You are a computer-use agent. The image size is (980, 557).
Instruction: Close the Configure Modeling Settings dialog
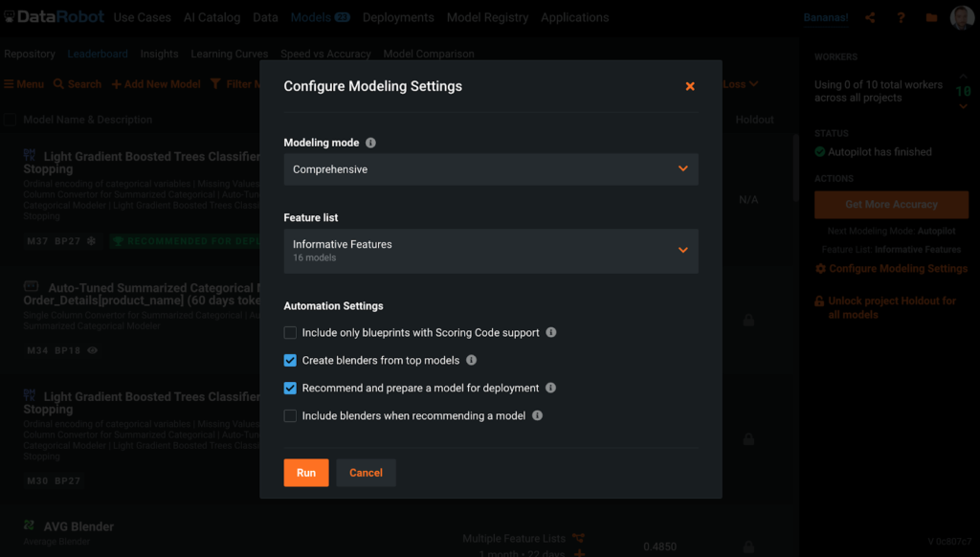point(690,86)
